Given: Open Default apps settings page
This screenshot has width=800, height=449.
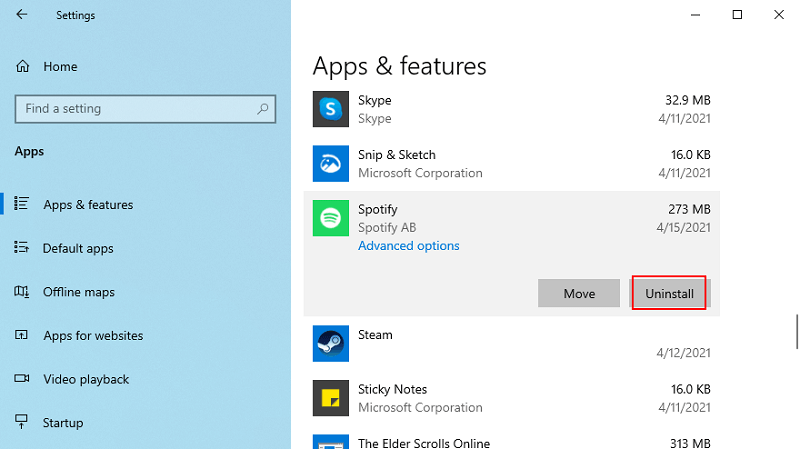Looking at the screenshot, I should [78, 248].
